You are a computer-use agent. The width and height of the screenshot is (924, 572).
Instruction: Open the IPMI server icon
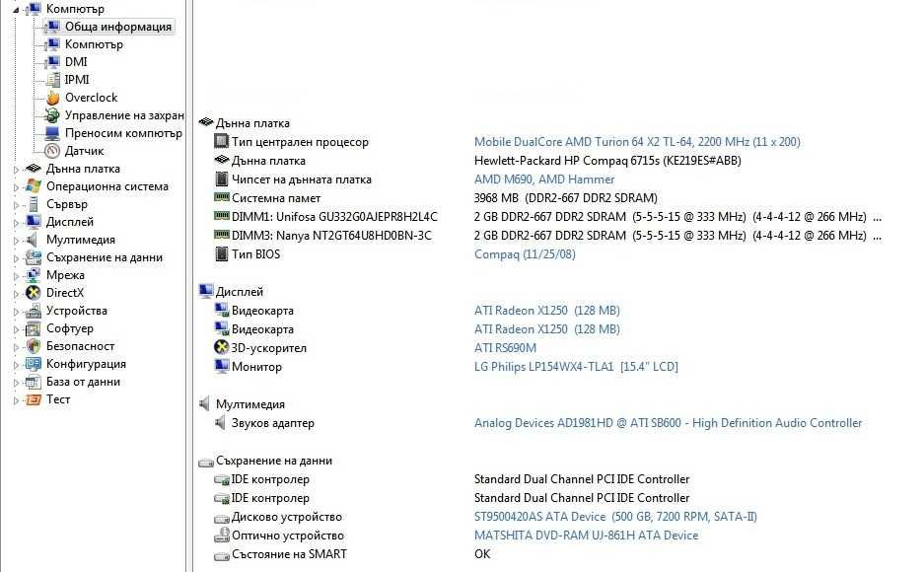coord(52,80)
